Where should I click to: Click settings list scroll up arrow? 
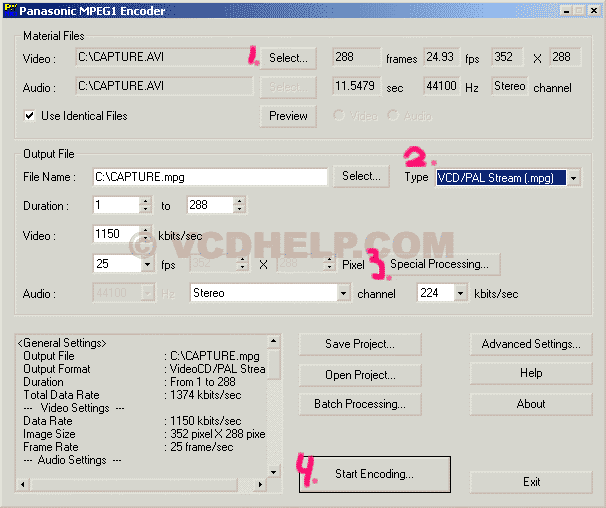tap(274, 341)
